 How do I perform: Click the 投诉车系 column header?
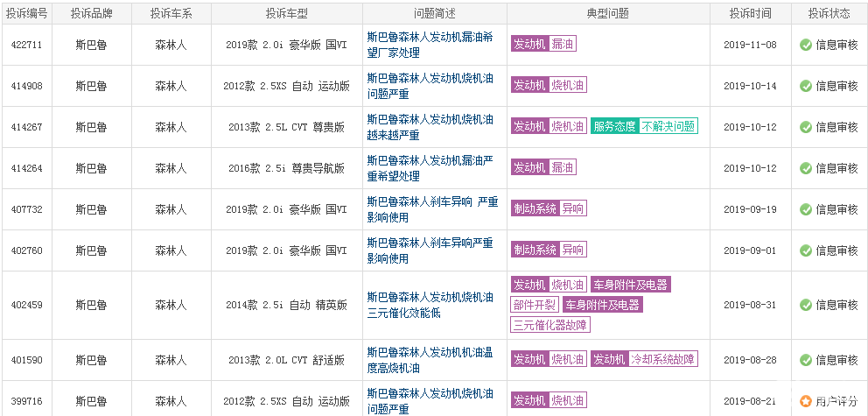[171, 14]
